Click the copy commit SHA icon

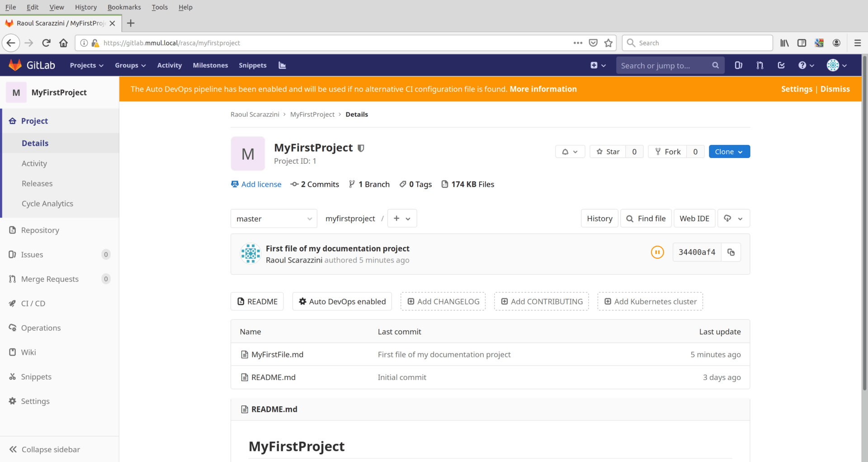731,252
